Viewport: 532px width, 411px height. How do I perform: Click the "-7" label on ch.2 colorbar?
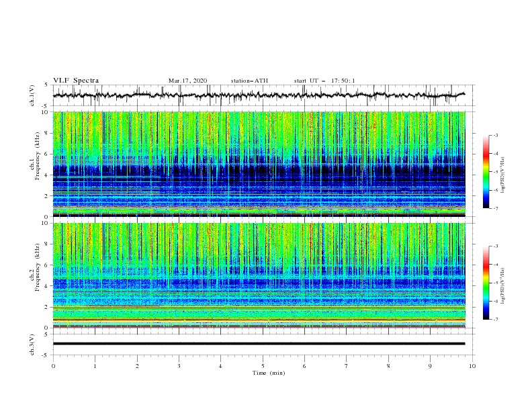[495, 319]
